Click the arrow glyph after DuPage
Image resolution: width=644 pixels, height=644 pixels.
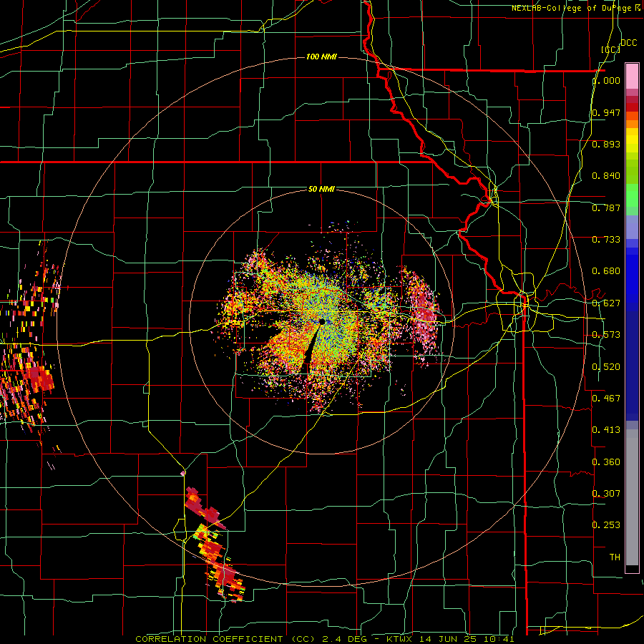[638, 8]
